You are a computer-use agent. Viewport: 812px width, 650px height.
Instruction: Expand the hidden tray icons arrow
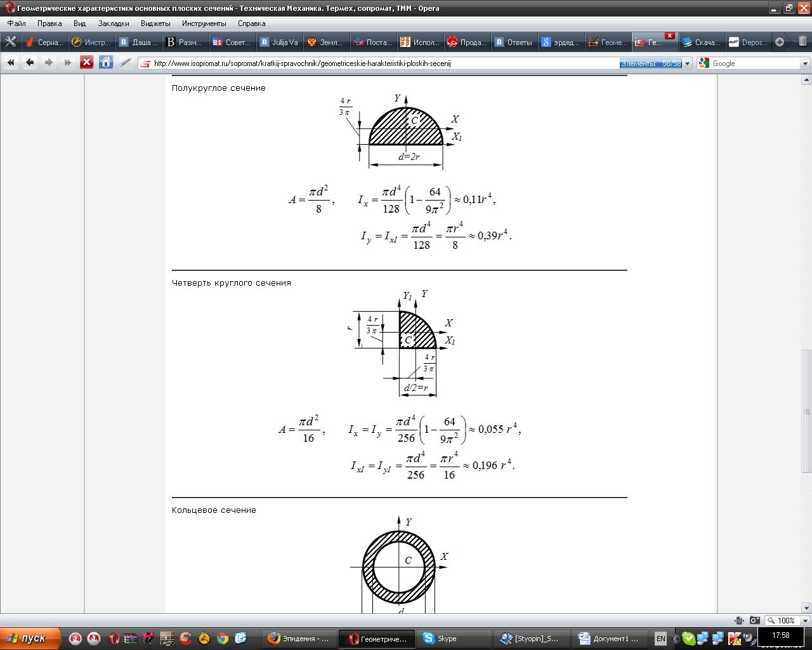(675, 639)
